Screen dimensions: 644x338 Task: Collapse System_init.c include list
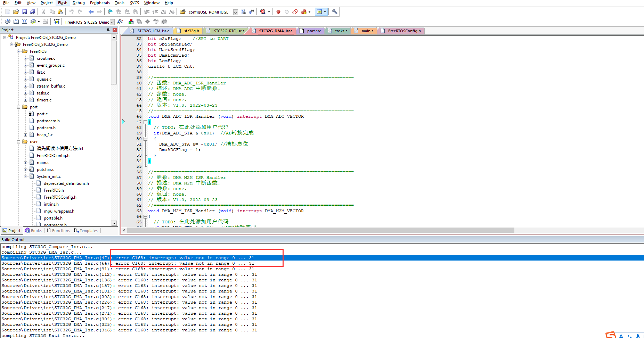click(26, 176)
